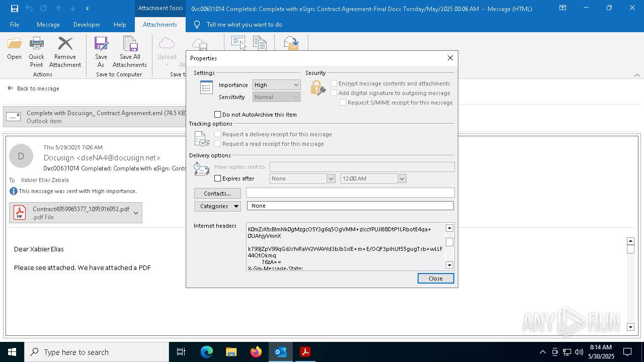Switch to the Developer ribbon tab
Viewport: 644px width, 362px height.
tap(87, 25)
